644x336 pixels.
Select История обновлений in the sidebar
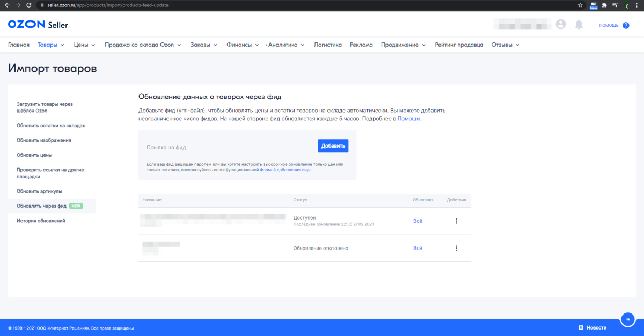(x=41, y=221)
